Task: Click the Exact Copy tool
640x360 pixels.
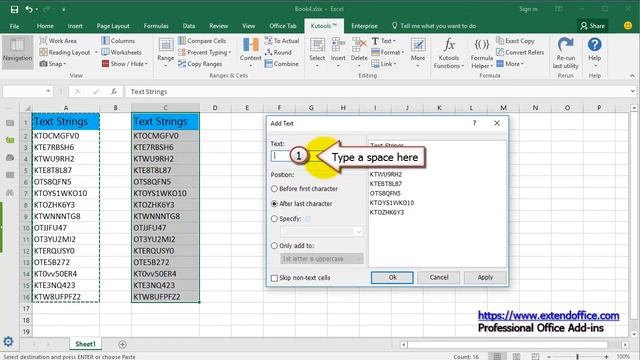Action: (x=516, y=41)
